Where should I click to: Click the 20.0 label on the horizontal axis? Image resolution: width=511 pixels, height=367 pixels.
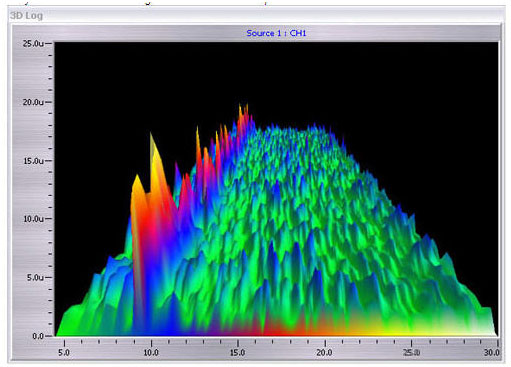(x=324, y=353)
